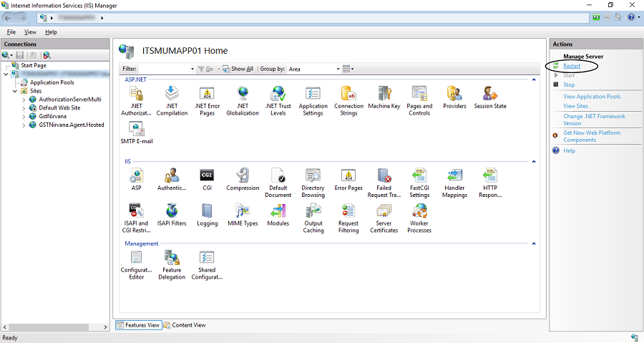The width and height of the screenshot is (644, 343).
Task: Open Compression feature icon
Action: (243, 180)
